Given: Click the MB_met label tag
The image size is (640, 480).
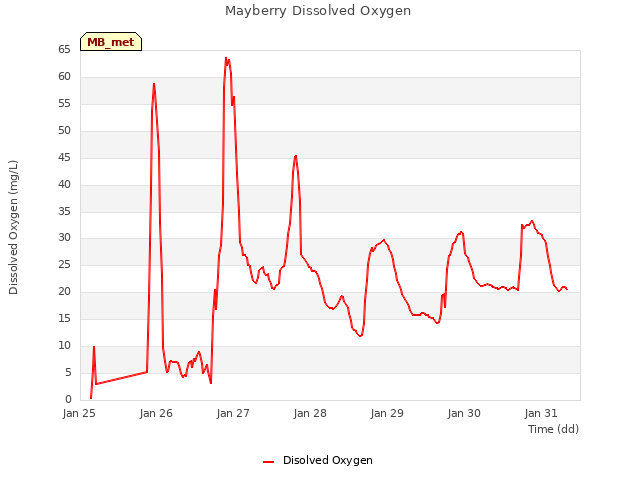Looking at the screenshot, I should coord(111,42).
